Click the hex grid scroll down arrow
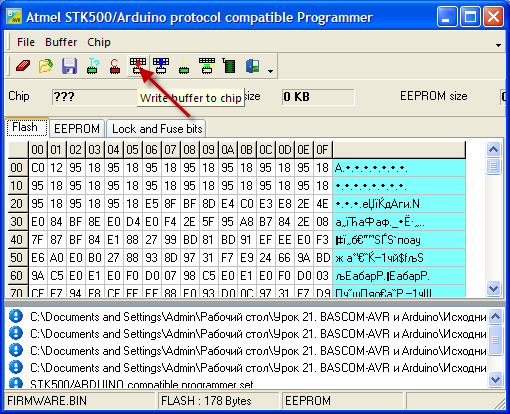 coord(493,288)
